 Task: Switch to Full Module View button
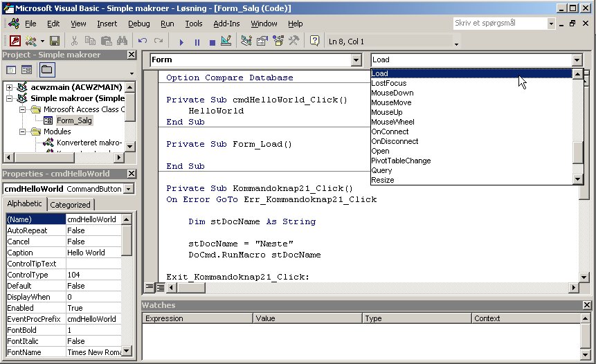pos(160,287)
